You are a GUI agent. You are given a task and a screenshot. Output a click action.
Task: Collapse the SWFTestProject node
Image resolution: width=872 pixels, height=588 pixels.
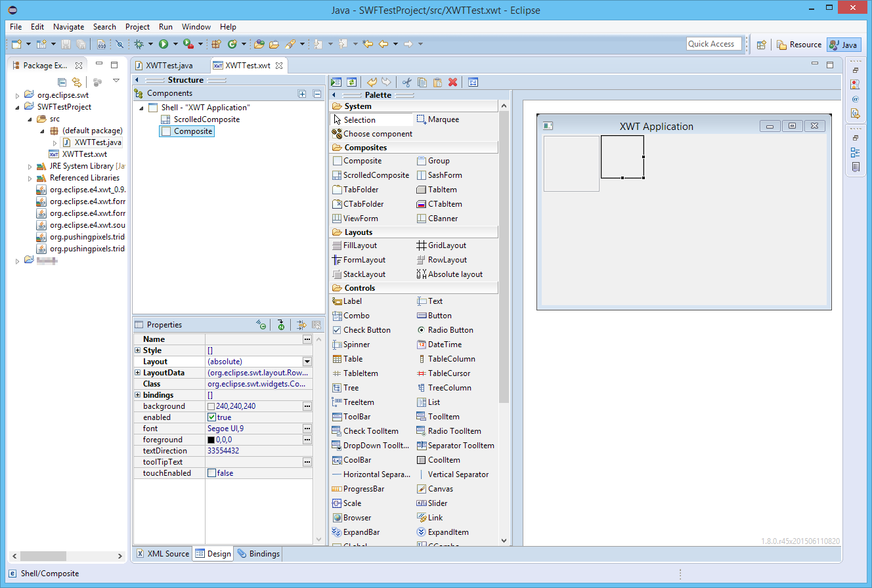click(x=18, y=107)
